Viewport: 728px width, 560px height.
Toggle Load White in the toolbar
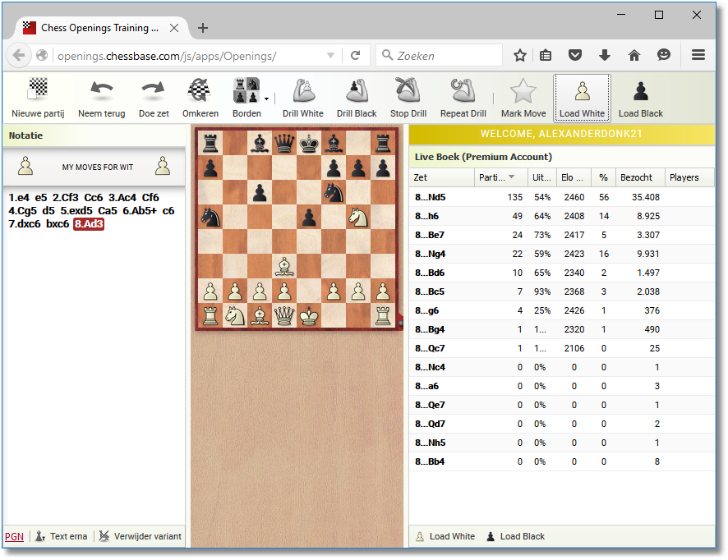tap(582, 98)
